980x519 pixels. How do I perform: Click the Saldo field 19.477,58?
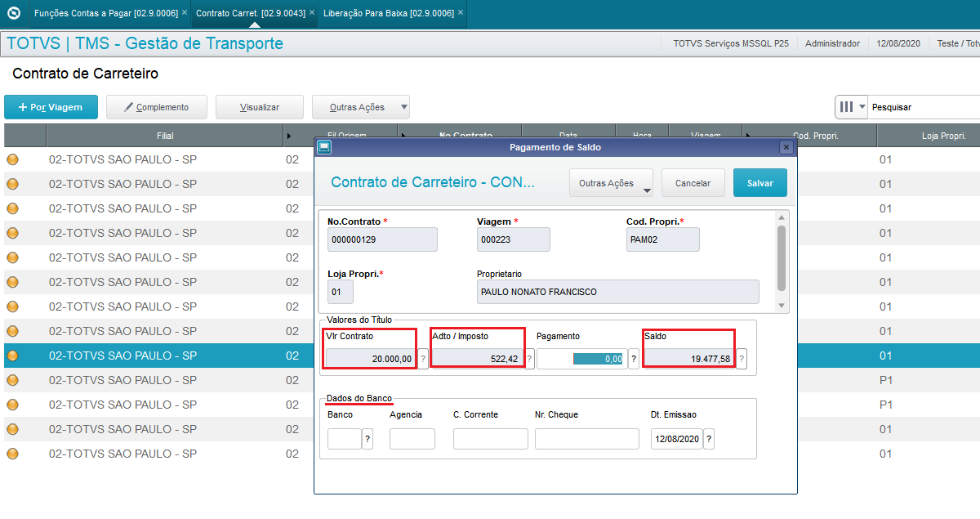point(689,359)
